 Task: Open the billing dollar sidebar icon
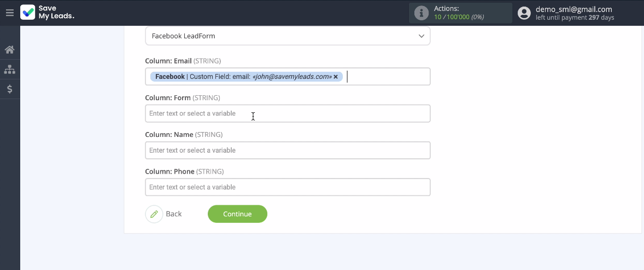click(9, 89)
